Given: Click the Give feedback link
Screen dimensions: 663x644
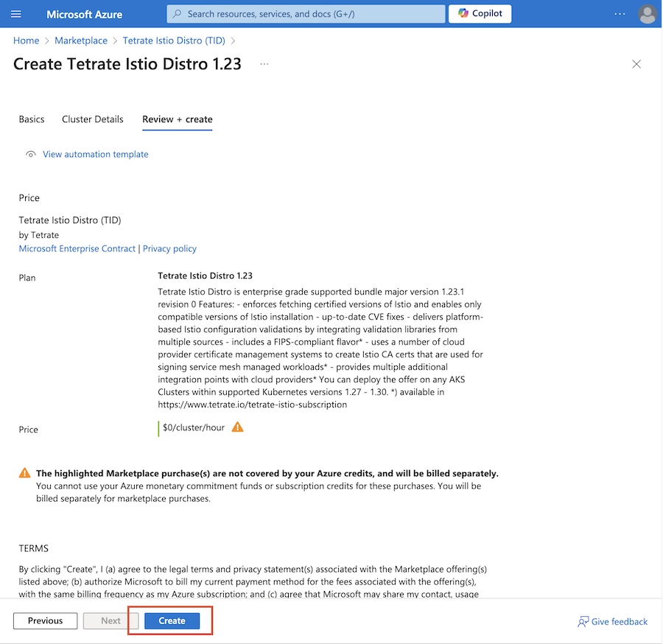Looking at the screenshot, I should (619, 622).
